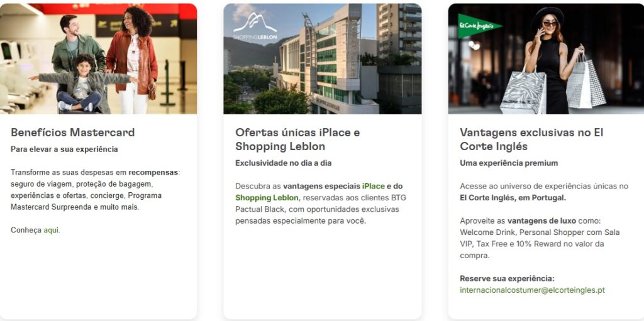Follow the green "aqui" link
The width and height of the screenshot is (644, 321).
click(51, 231)
